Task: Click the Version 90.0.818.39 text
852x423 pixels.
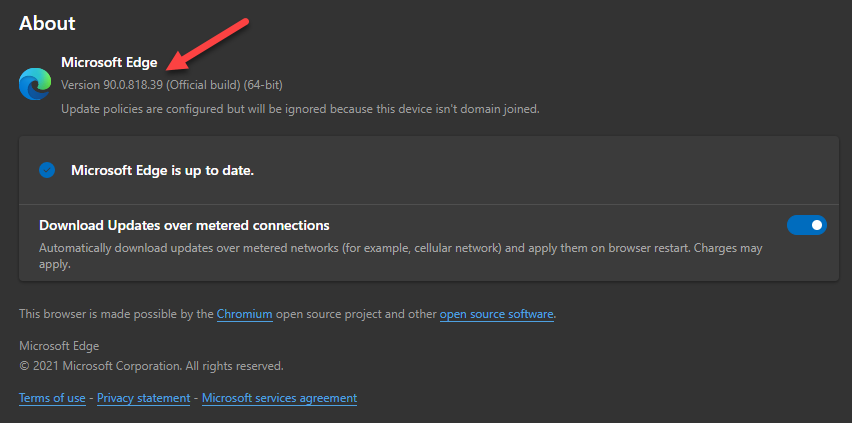Action: click(x=112, y=85)
